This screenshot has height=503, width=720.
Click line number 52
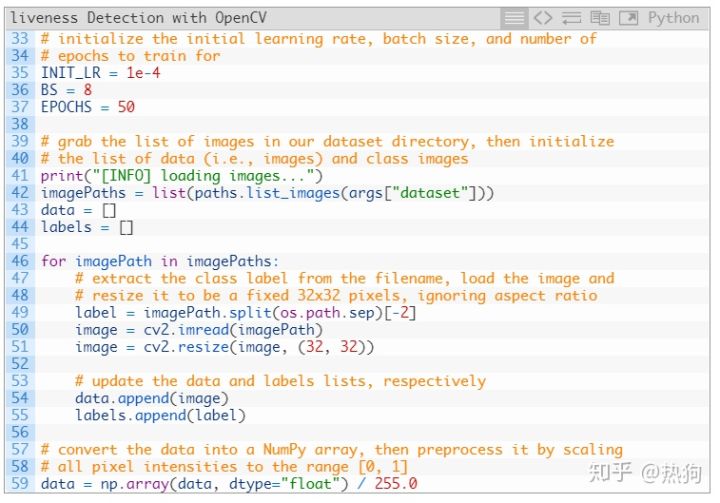(20, 364)
